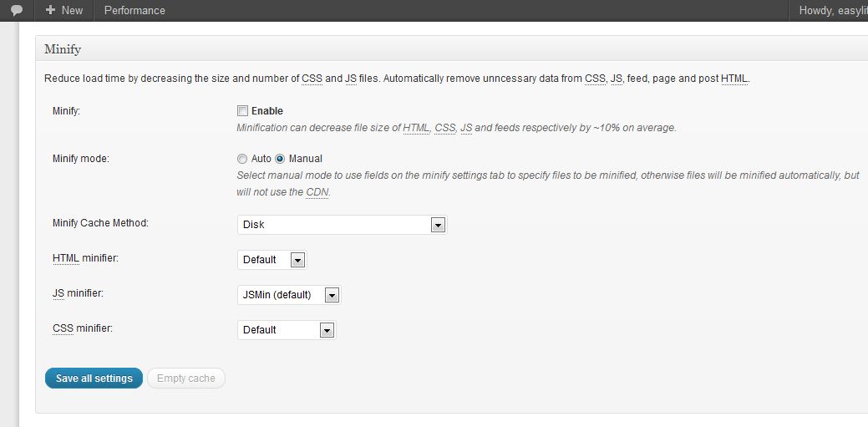Open the JS minifier JSMin dropdown
The image size is (868, 427).
289,295
